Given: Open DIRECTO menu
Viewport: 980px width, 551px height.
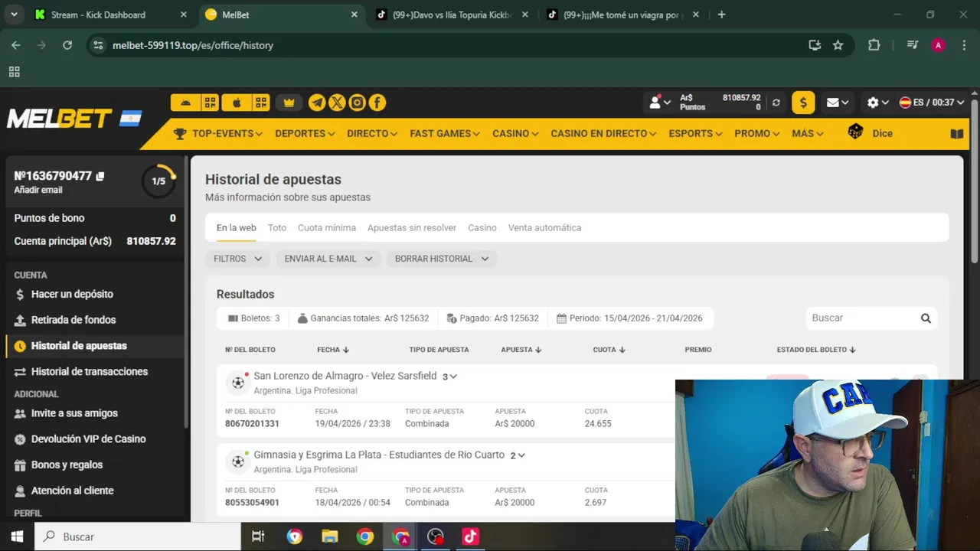Looking at the screenshot, I should [372, 133].
